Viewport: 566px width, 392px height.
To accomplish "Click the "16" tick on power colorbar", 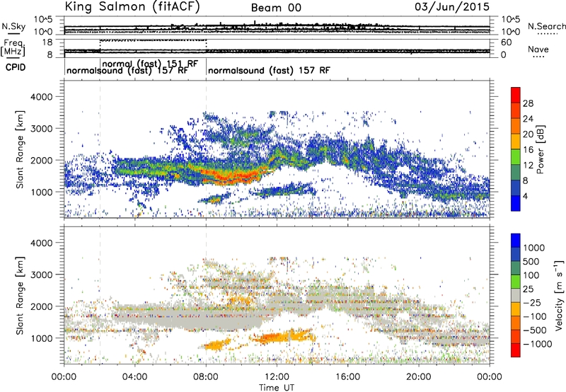I will pos(528,150).
